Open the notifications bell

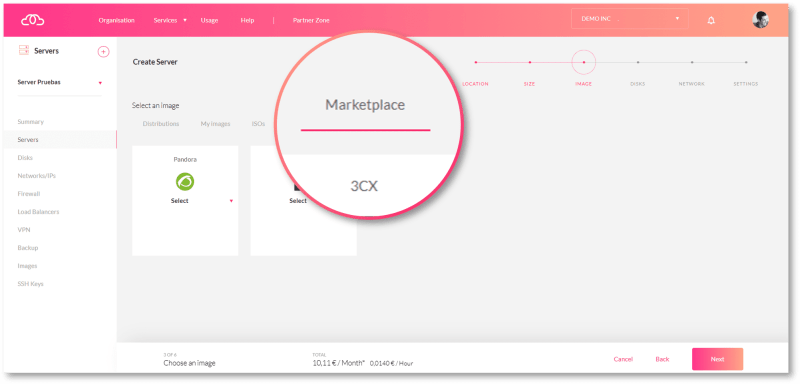point(711,20)
